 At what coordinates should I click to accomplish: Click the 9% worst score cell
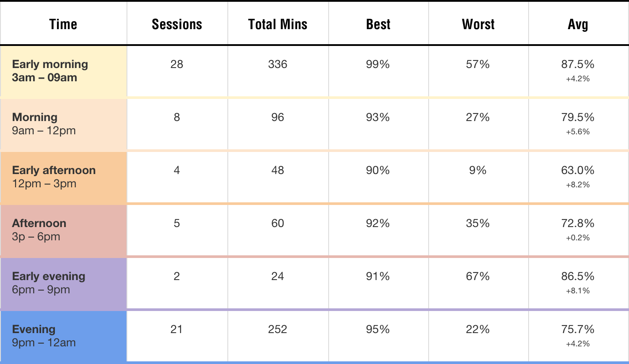click(x=478, y=171)
